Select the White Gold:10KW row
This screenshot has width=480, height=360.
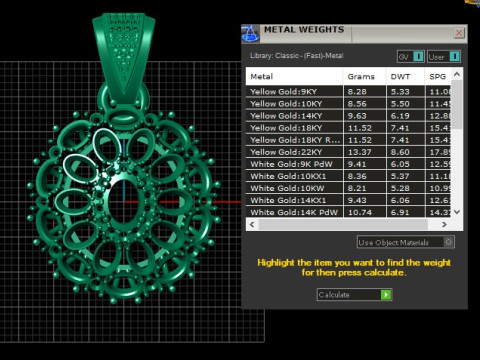click(x=348, y=188)
